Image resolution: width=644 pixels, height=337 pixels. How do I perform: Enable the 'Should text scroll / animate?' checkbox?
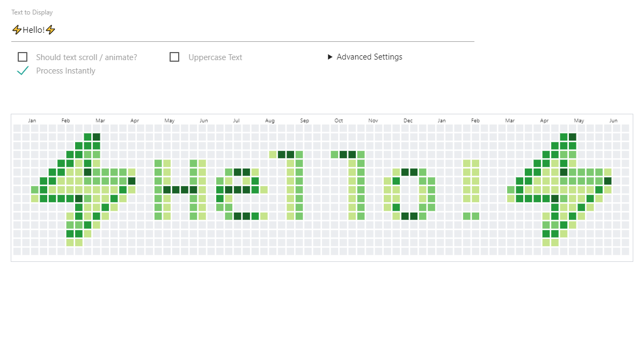(23, 56)
